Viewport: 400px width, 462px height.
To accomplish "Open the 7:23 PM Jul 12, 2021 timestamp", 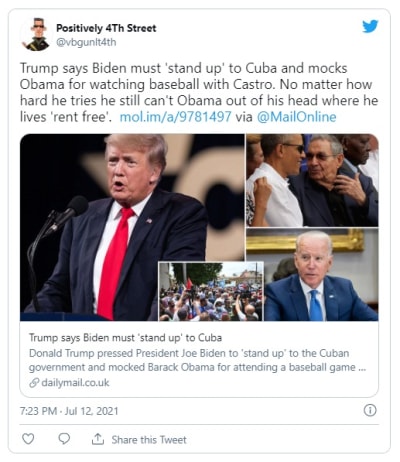I will coord(69,411).
